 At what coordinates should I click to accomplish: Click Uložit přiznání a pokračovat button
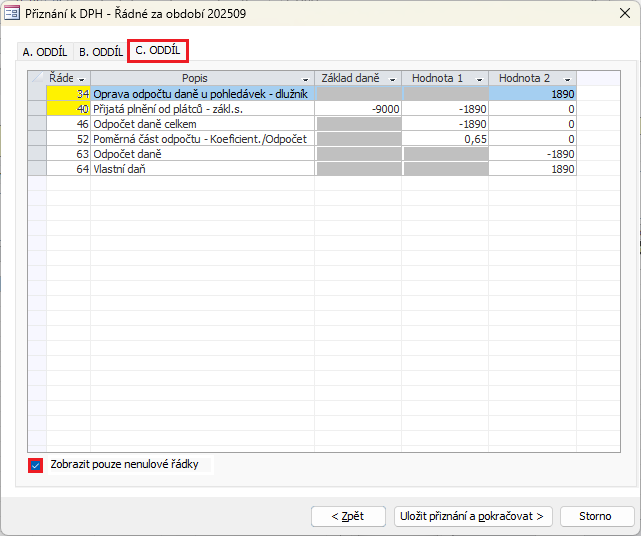click(x=473, y=516)
